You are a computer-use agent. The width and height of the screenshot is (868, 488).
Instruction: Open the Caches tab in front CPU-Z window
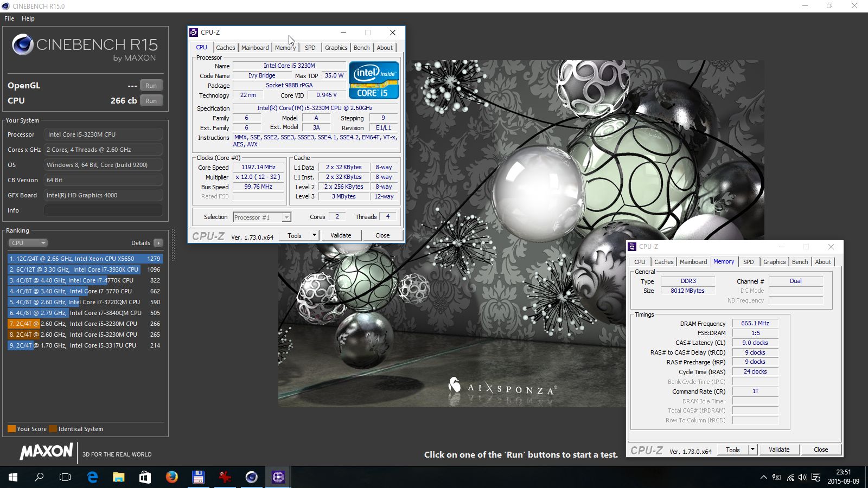point(226,48)
